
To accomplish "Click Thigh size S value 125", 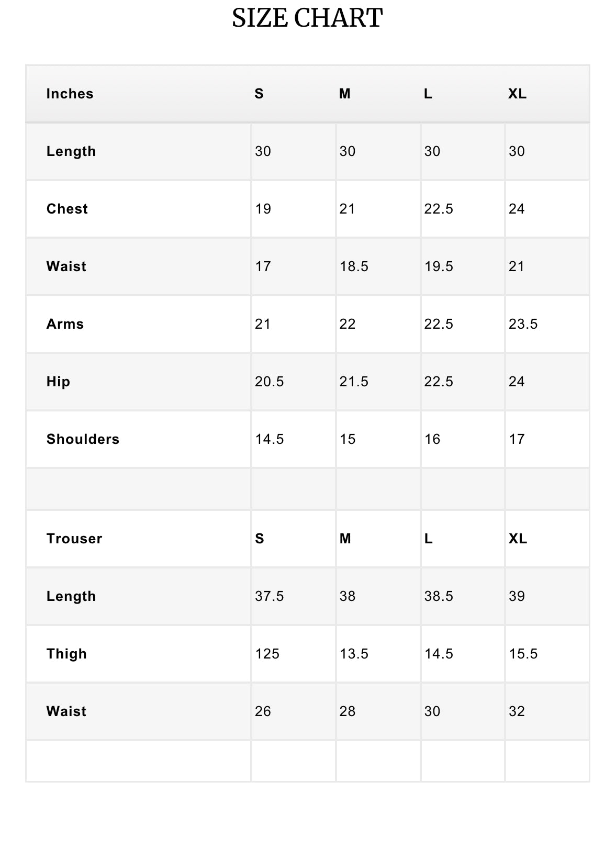I will (x=267, y=654).
